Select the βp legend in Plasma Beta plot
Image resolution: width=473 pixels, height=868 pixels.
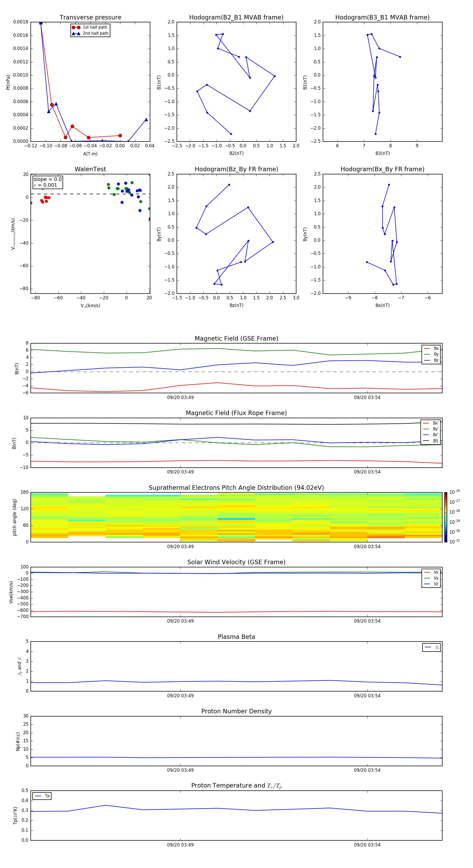[x=431, y=647]
